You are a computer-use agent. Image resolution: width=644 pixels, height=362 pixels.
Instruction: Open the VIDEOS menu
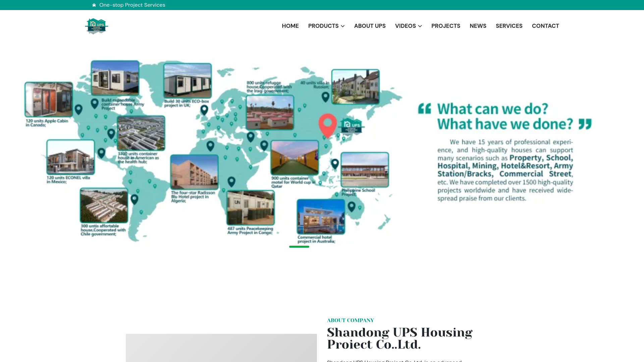[x=405, y=26]
